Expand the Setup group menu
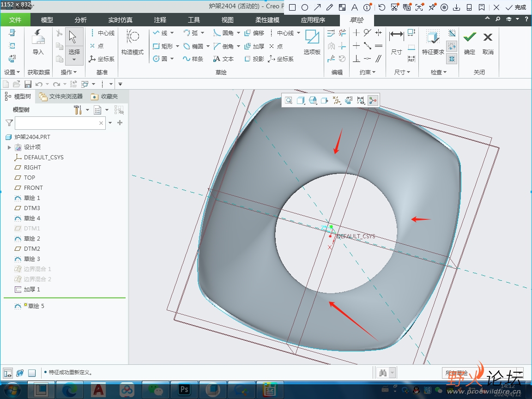532x399 pixels. point(12,72)
